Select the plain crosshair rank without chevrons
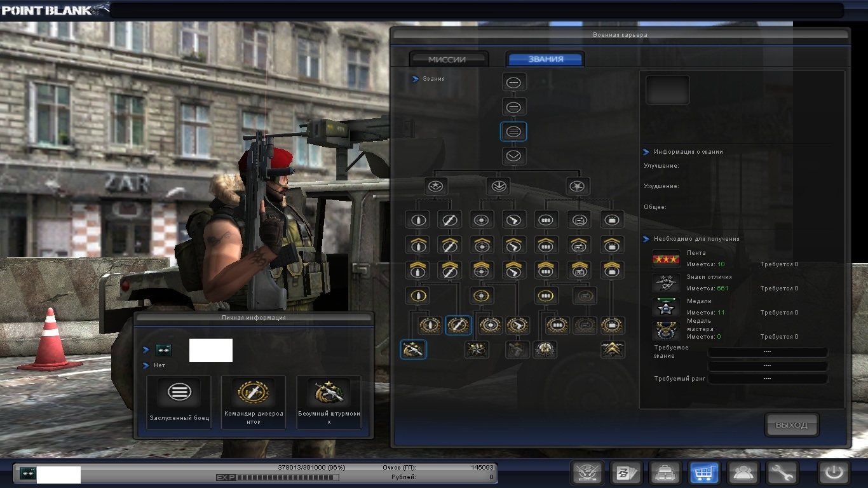The height and width of the screenshot is (488, 868). tap(482, 220)
